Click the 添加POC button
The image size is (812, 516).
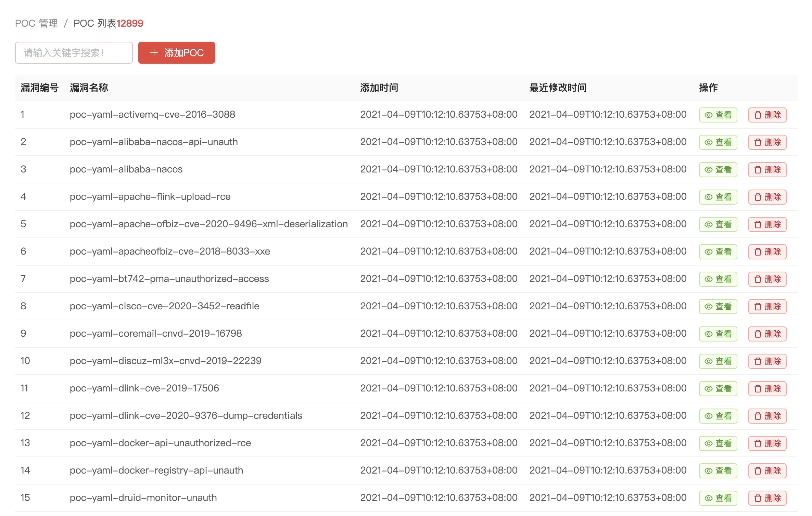click(176, 53)
